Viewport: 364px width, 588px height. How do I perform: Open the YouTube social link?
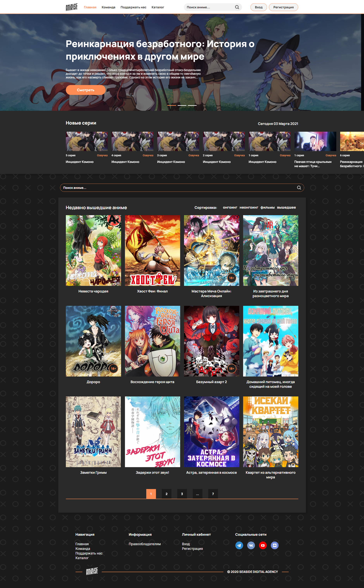click(263, 545)
